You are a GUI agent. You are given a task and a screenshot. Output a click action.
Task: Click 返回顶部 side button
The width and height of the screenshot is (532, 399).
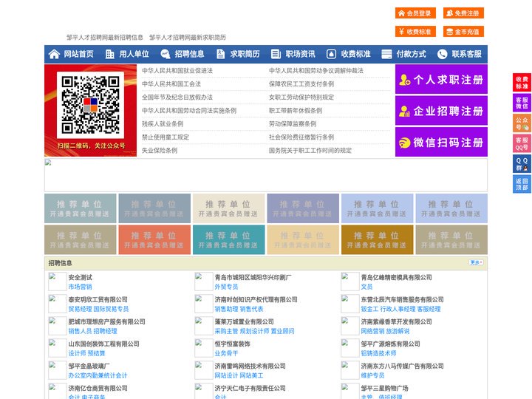tap(522, 184)
